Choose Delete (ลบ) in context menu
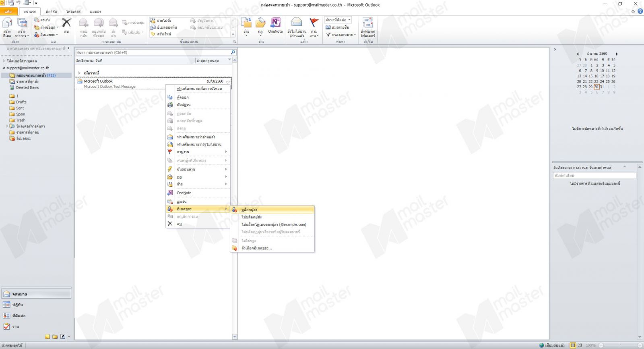 198,224
